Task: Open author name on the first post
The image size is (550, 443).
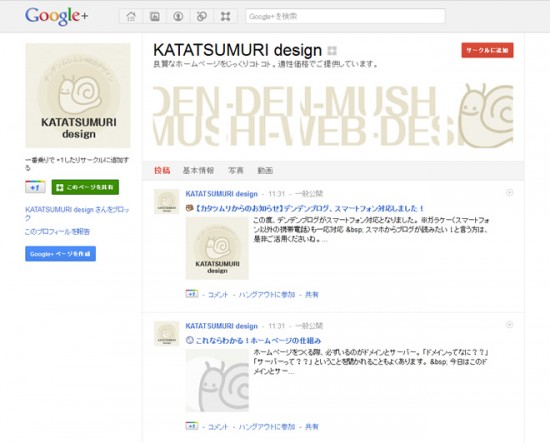Action: 221,194
